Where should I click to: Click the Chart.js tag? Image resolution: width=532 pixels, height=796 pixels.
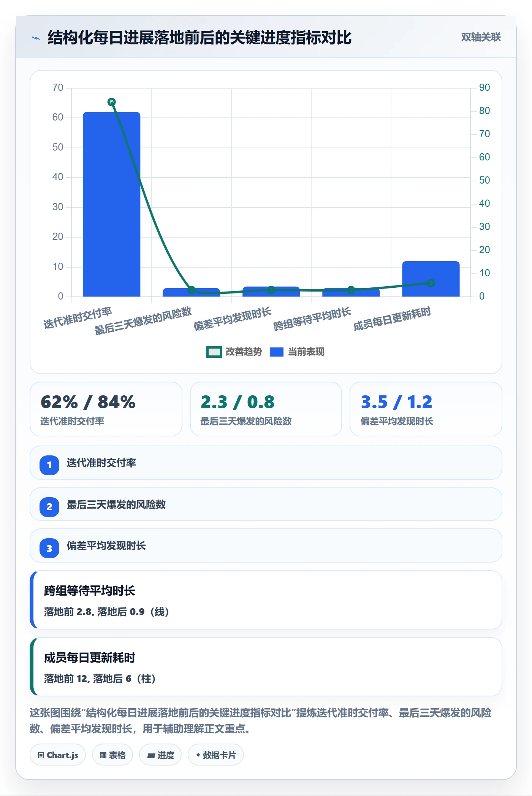click(58, 755)
